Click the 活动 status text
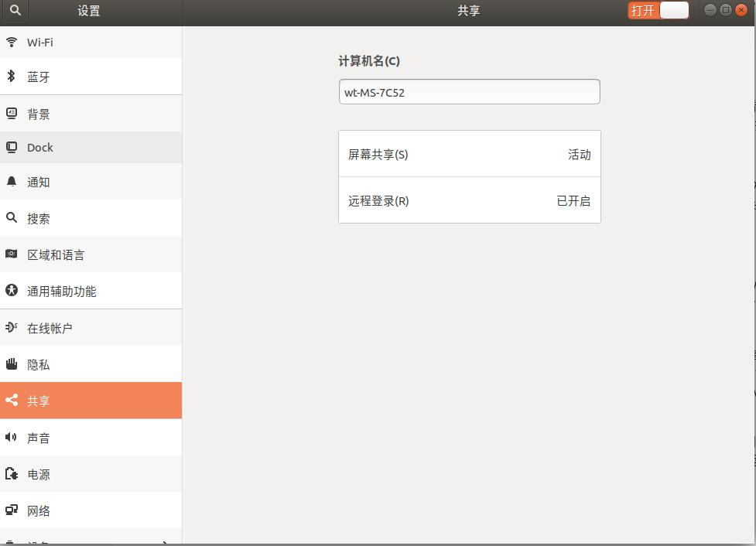756x546 pixels. [x=579, y=154]
